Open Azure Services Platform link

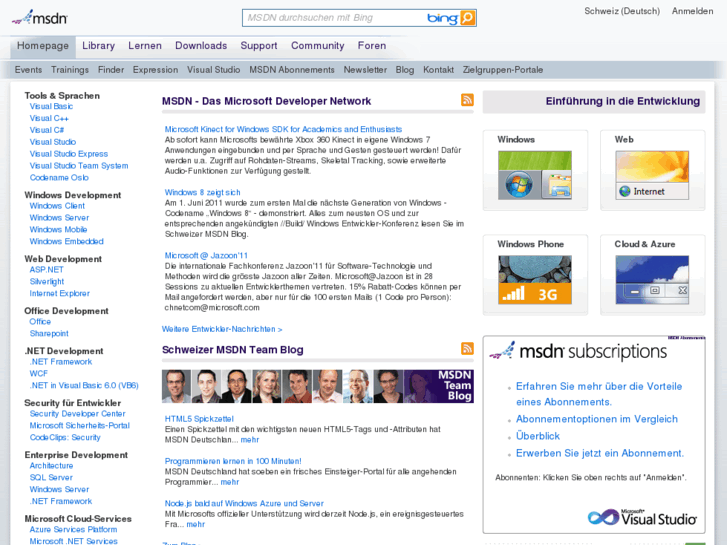[x=73, y=530]
